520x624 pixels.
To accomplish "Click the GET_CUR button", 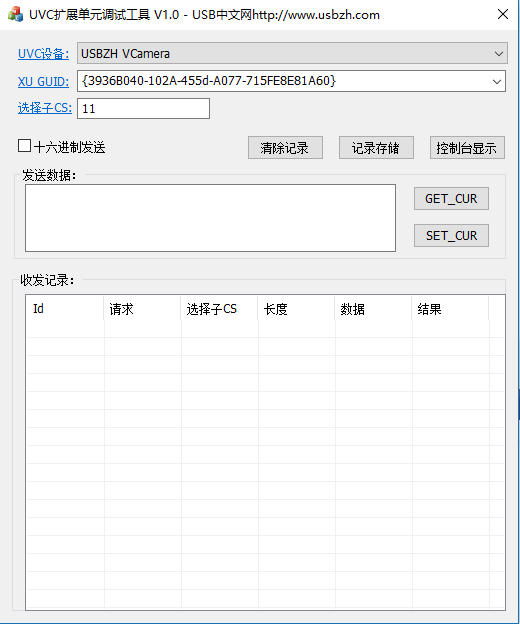I will pos(451,198).
